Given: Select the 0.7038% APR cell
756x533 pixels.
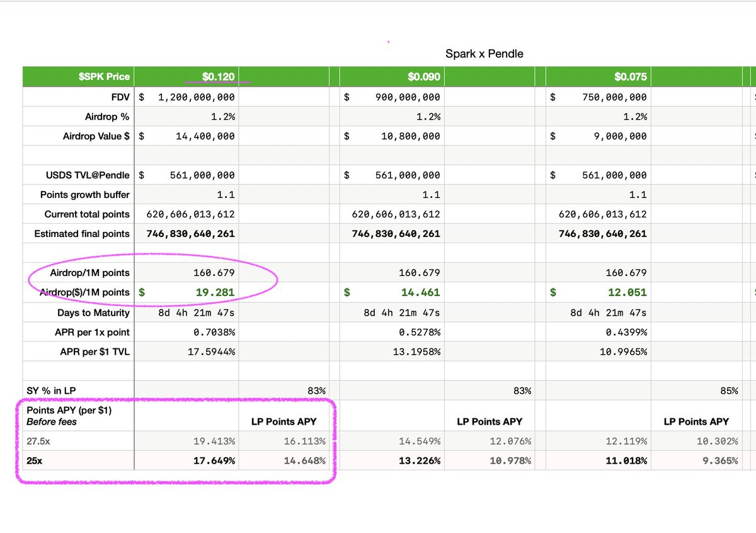Looking at the screenshot, I should tap(186, 332).
